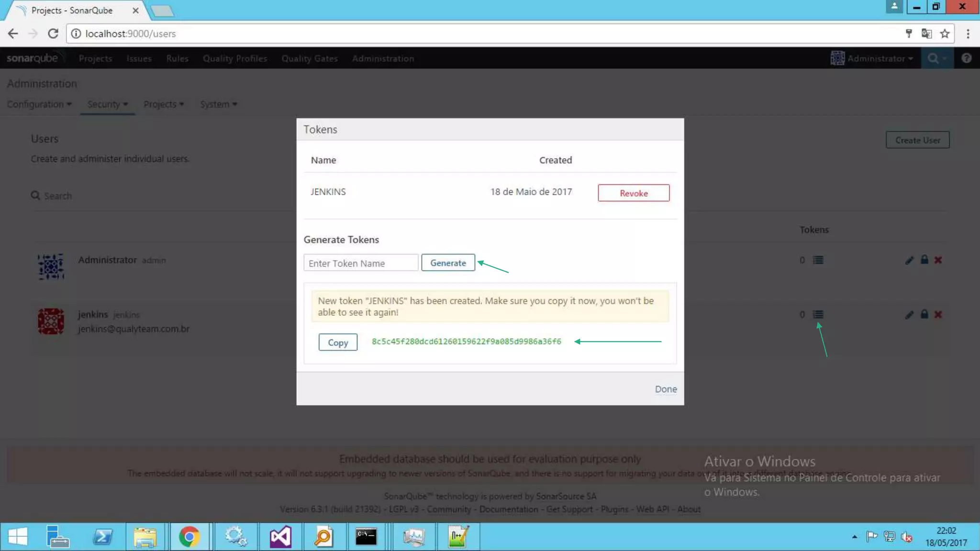This screenshot has width=980, height=551.
Task: Reload the page in browser
Action: (53, 33)
